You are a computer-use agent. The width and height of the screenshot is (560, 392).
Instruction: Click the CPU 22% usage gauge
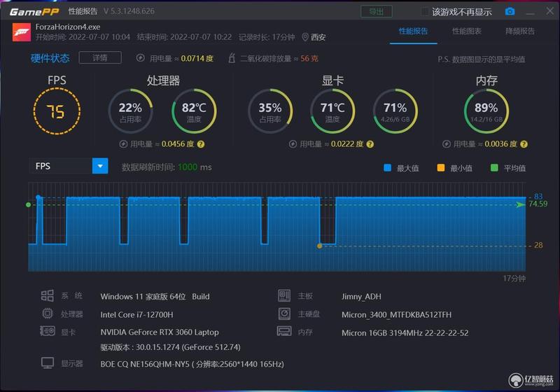130,111
